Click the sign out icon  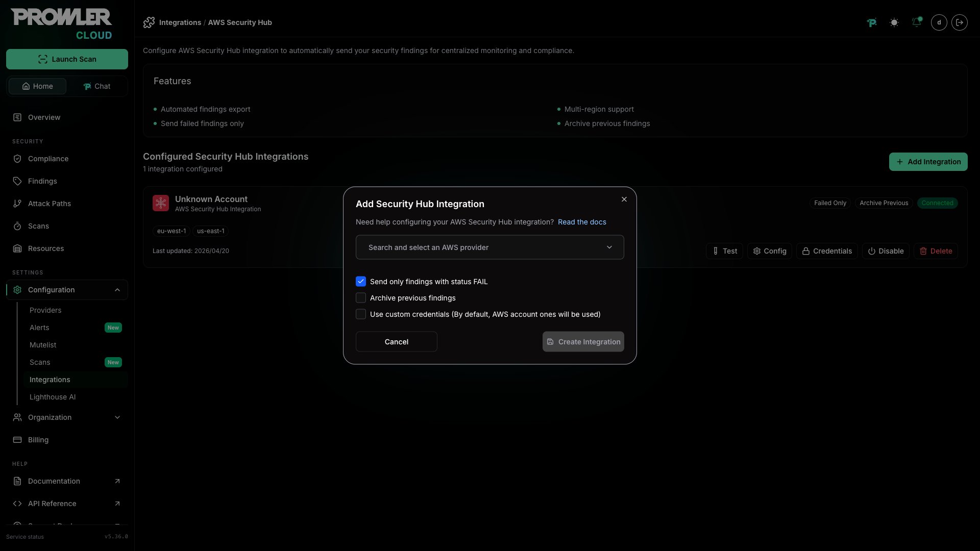tap(960, 22)
